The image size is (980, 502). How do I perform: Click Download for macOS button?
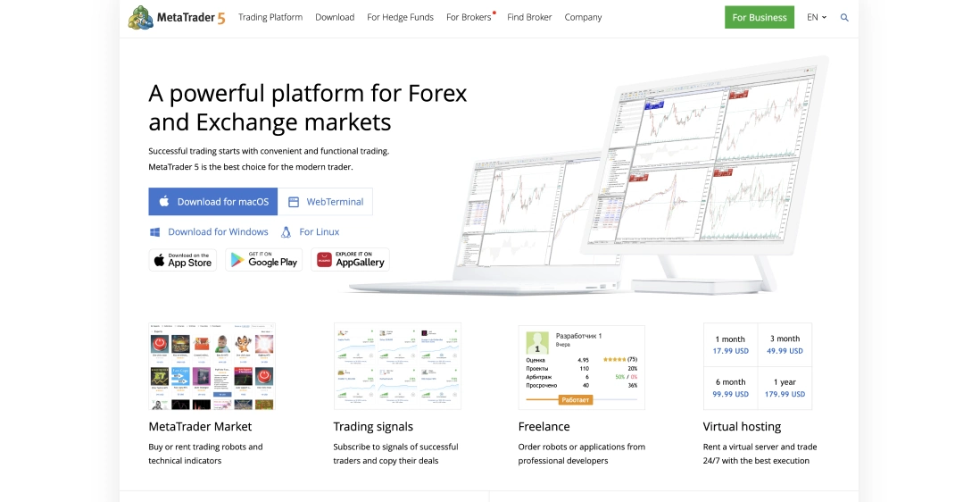(x=213, y=201)
